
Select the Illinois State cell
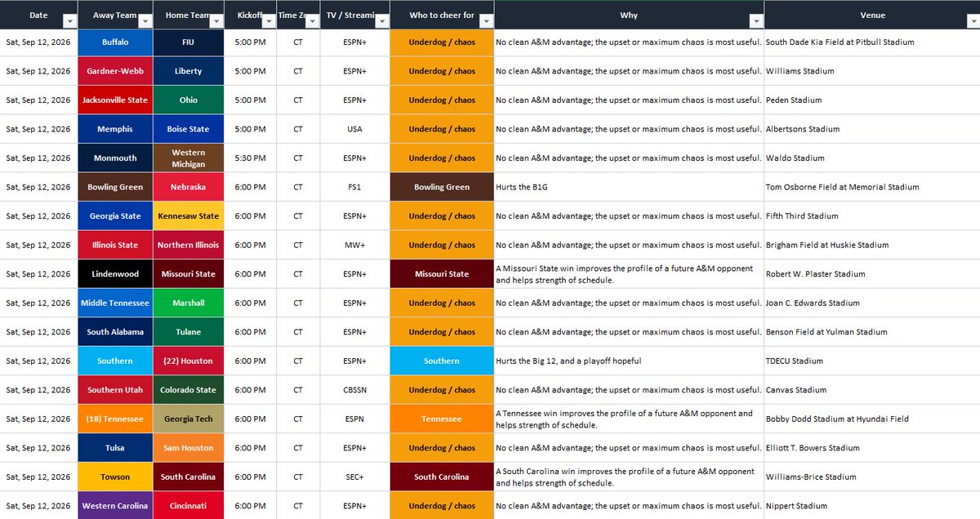point(115,245)
